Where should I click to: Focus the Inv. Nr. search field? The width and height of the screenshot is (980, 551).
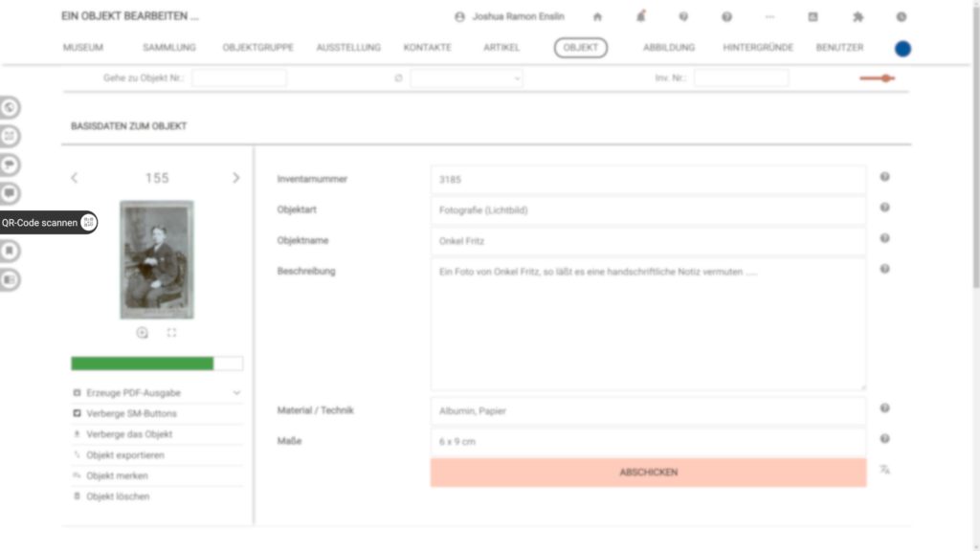(x=742, y=78)
